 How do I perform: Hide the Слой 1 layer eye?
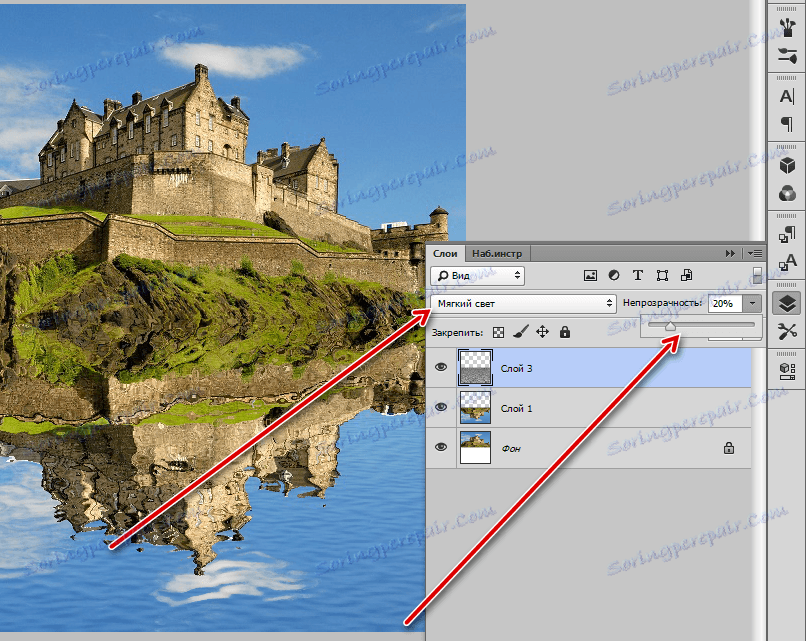click(x=441, y=407)
